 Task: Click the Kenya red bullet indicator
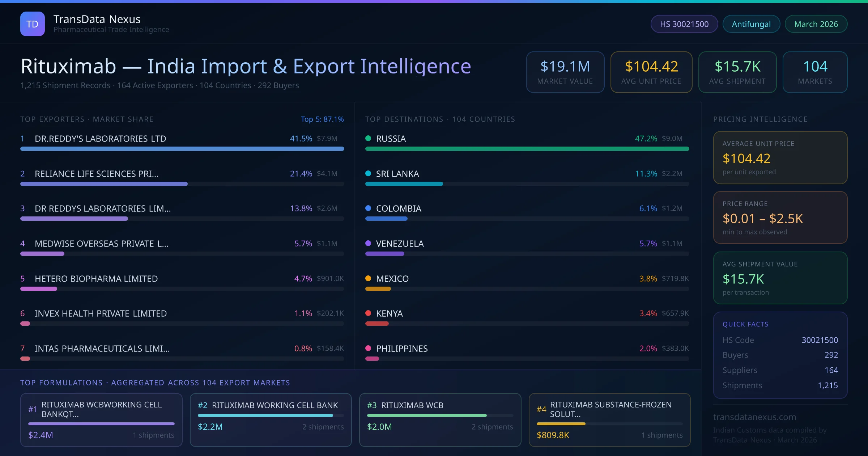point(368,313)
